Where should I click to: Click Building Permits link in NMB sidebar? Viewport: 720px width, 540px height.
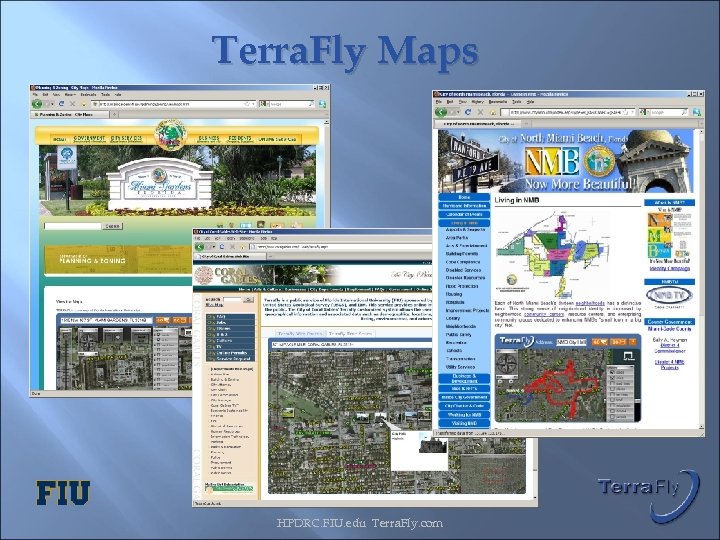tap(462, 253)
